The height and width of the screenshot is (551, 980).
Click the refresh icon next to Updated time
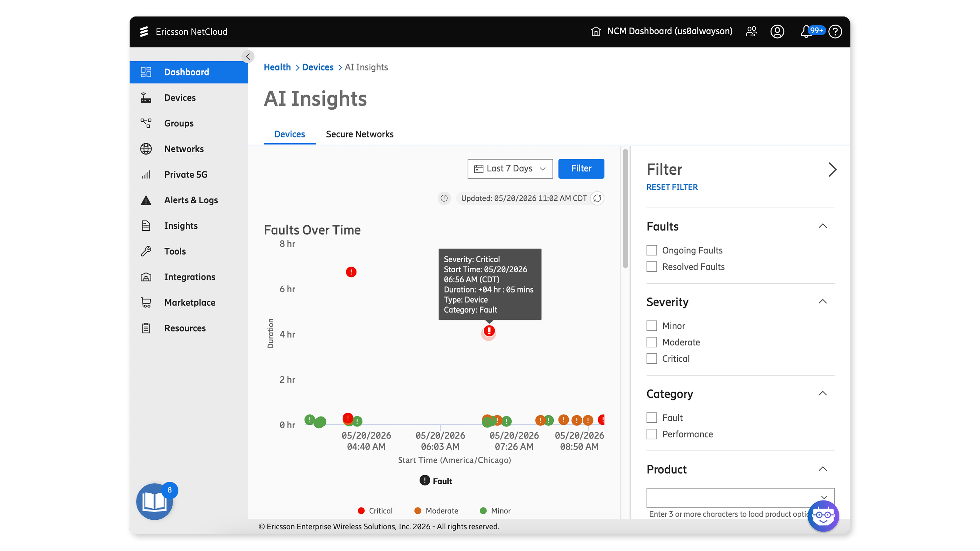(x=597, y=198)
